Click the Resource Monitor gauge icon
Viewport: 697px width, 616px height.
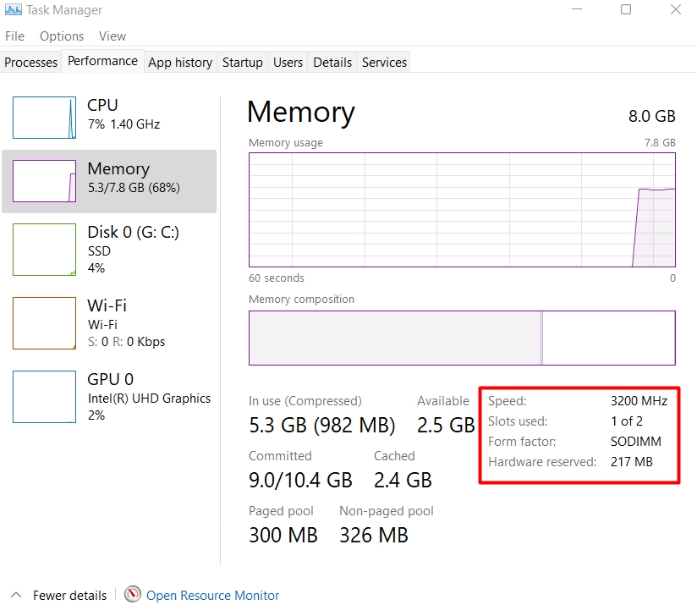[x=133, y=595]
